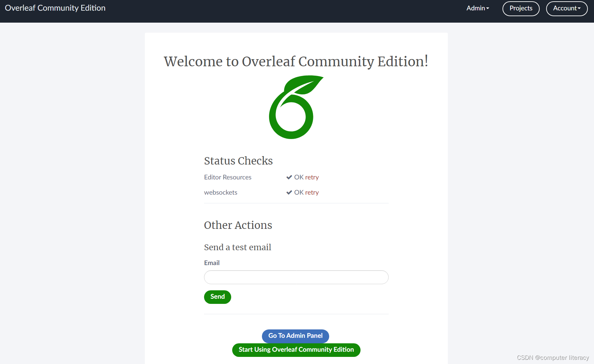
Task: Select Admin in the top navigation
Action: coord(475,8)
